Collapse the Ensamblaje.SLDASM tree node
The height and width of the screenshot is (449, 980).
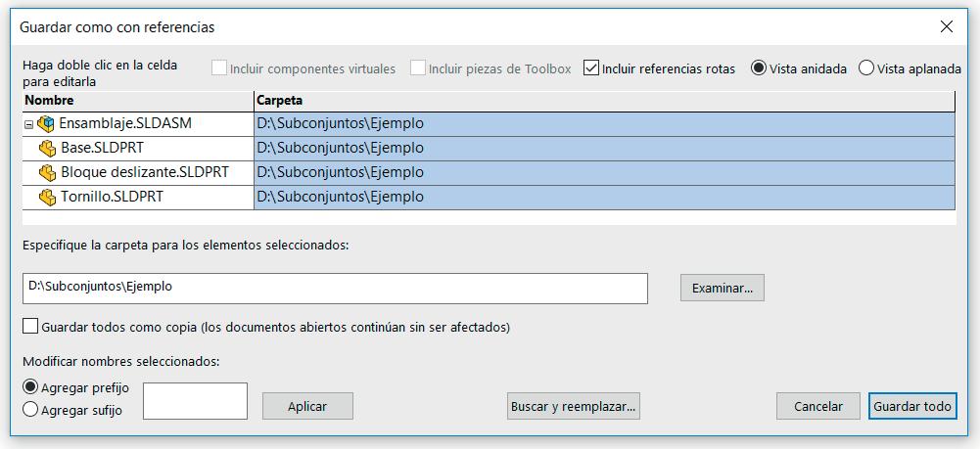[x=28, y=125]
